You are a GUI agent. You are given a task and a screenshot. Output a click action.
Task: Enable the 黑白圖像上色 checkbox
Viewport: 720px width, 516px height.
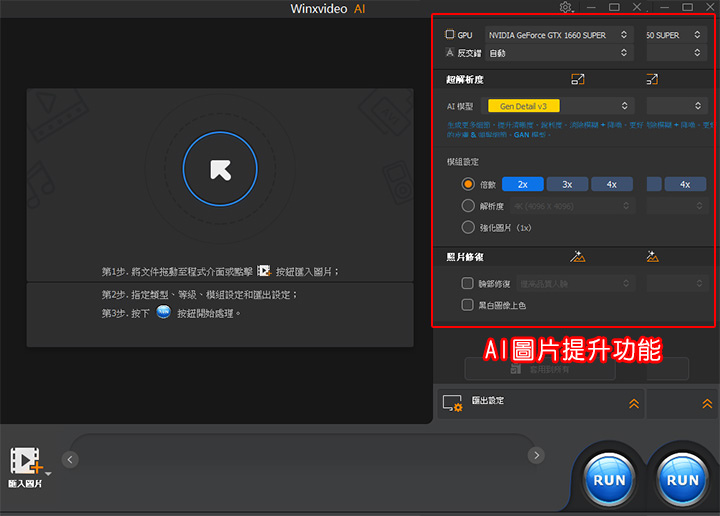[x=467, y=305]
